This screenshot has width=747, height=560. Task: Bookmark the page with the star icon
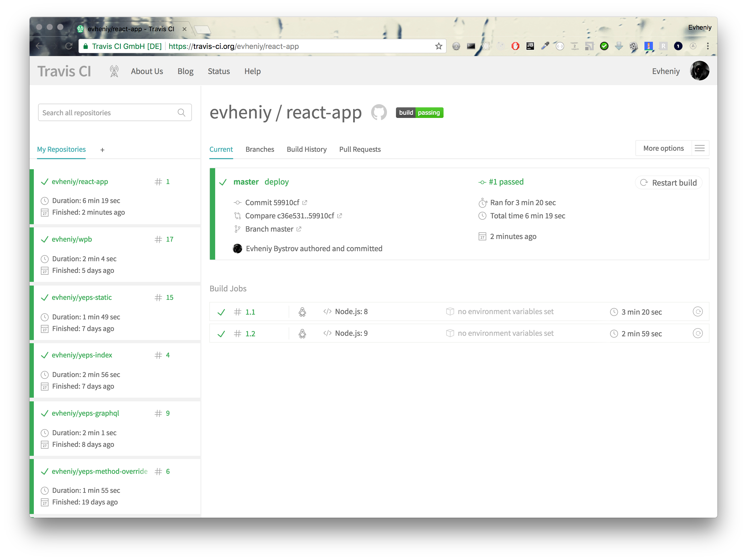[x=439, y=46]
